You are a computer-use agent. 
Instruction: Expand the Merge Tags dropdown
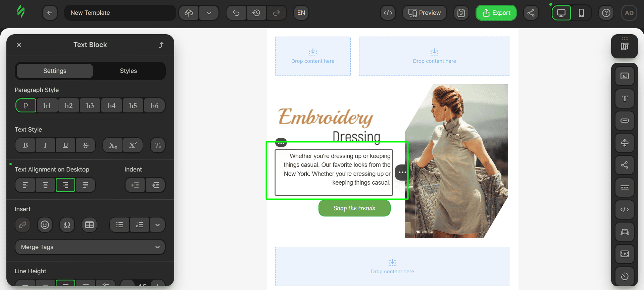(90, 247)
